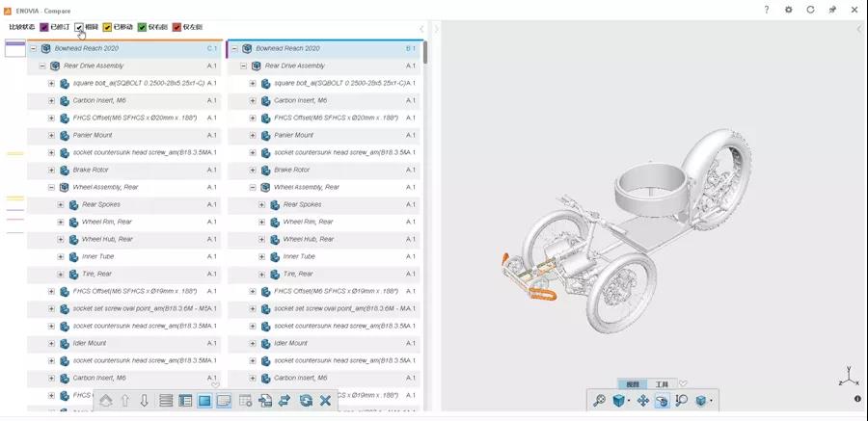Swap left and right structures icon

[285, 401]
